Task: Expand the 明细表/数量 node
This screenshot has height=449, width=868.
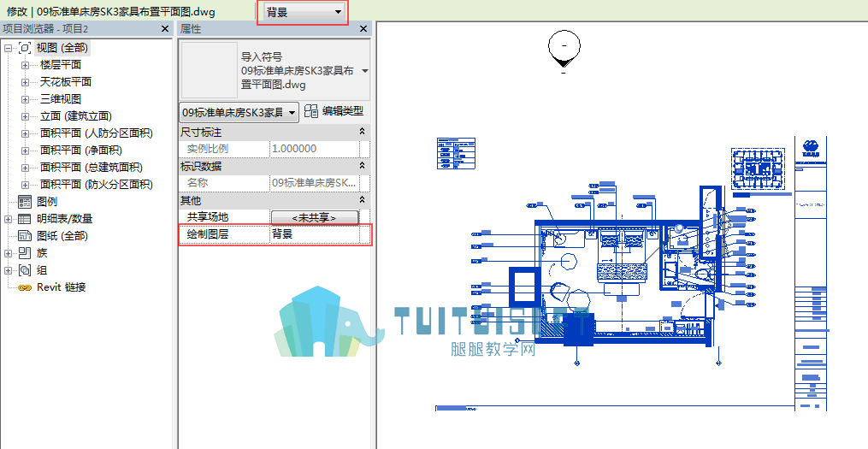Action: point(8,219)
